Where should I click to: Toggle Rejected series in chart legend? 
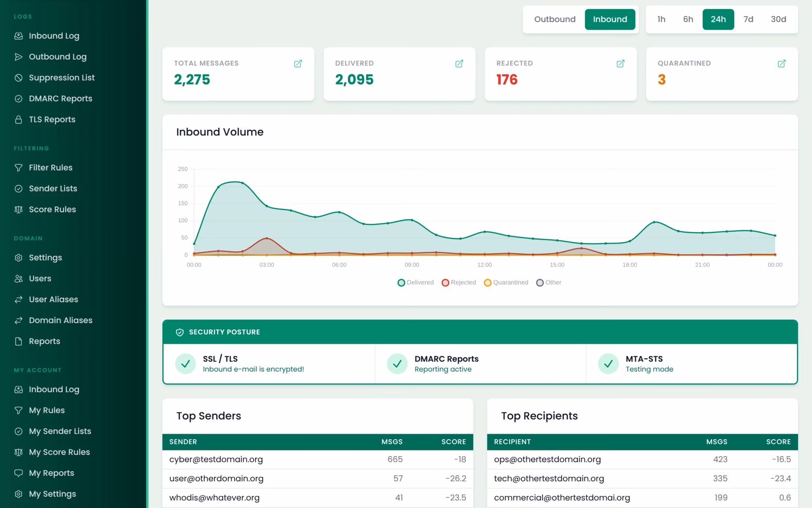pos(459,283)
